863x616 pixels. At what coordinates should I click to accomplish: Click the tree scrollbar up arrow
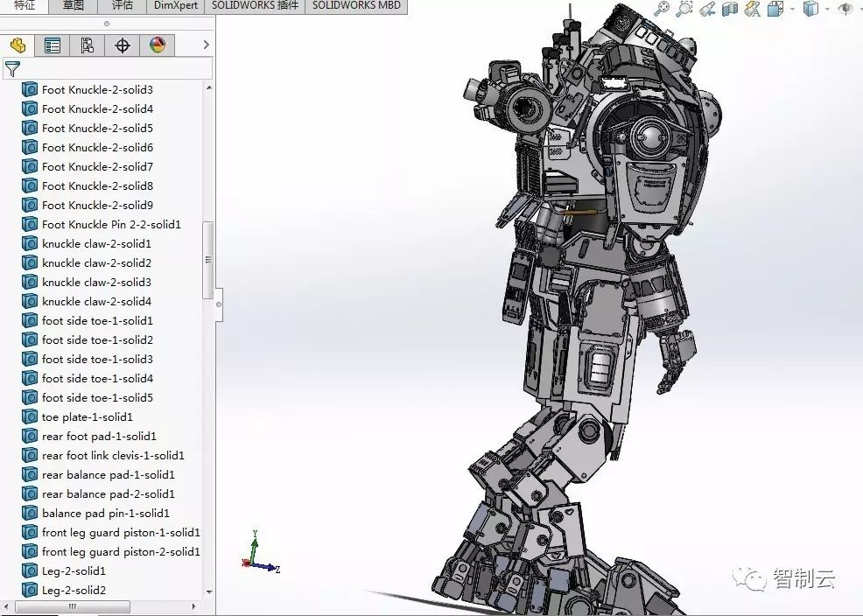click(208, 87)
